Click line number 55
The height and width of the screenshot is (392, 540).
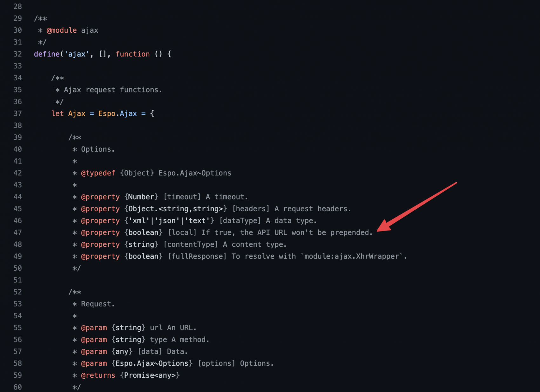coord(17,328)
